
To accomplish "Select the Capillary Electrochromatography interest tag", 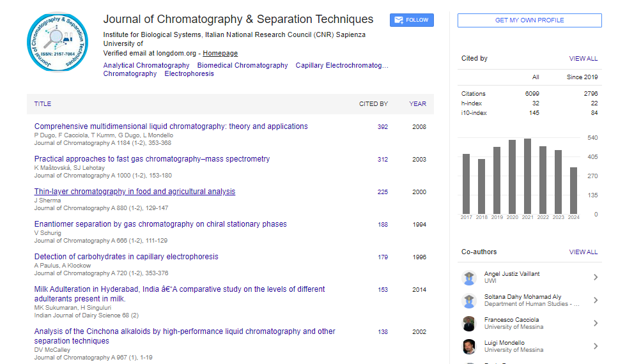I will tap(342, 66).
